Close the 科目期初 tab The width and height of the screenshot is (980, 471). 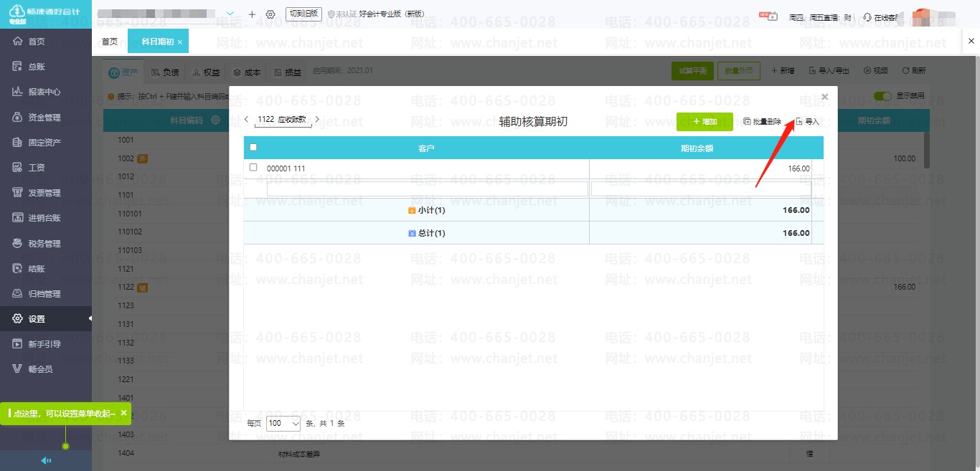click(x=180, y=42)
